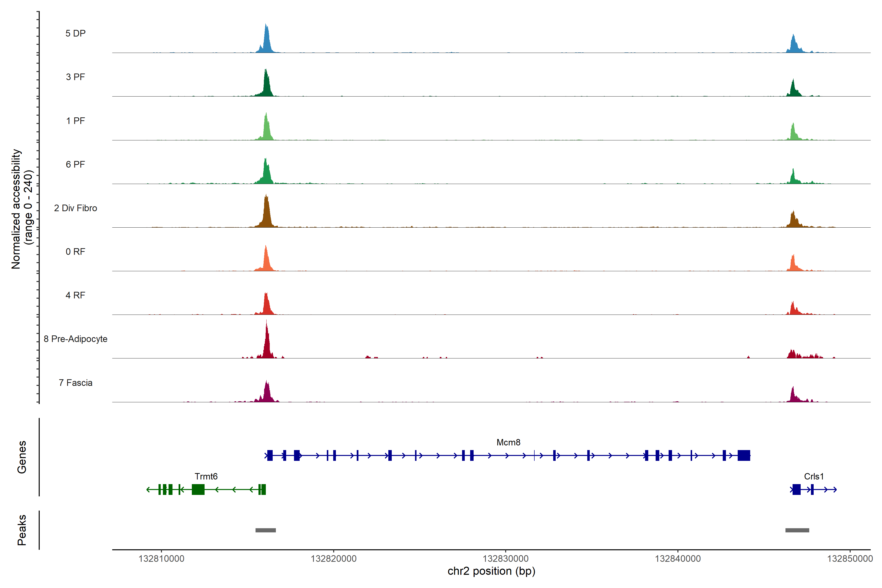Click the last large Mcm8 exon box

[x=744, y=455]
